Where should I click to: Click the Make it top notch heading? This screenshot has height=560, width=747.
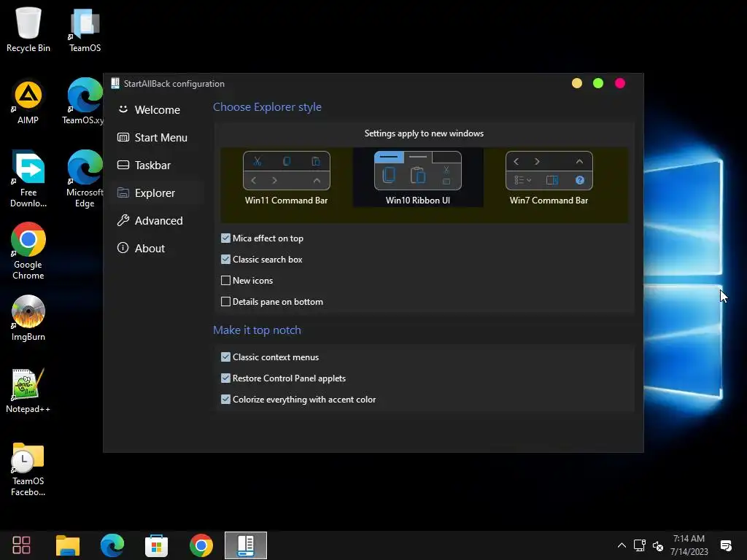(x=258, y=330)
